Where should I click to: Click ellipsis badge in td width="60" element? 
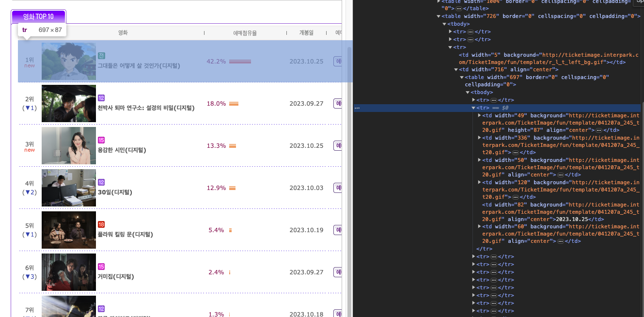point(560,241)
